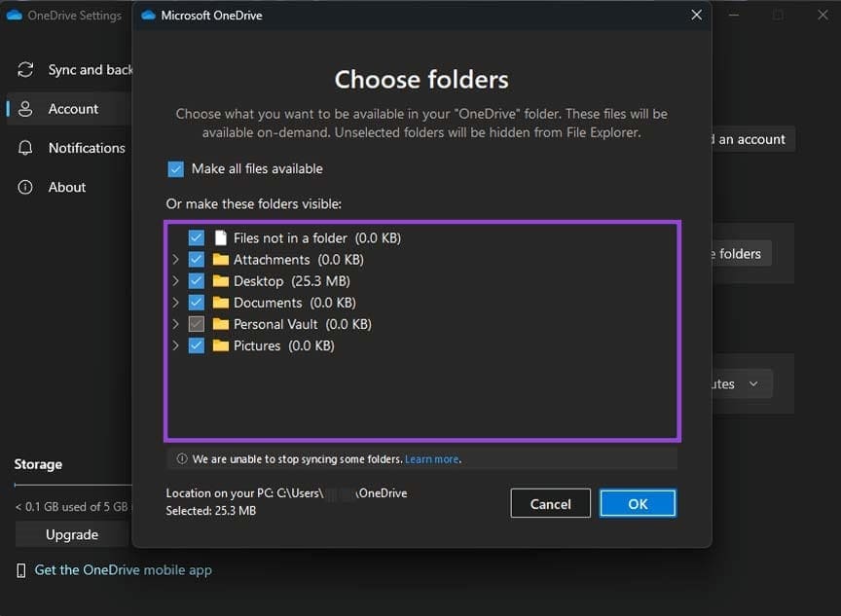Select the Documents (0.0 KB) row label
The width and height of the screenshot is (841, 616).
pos(295,303)
